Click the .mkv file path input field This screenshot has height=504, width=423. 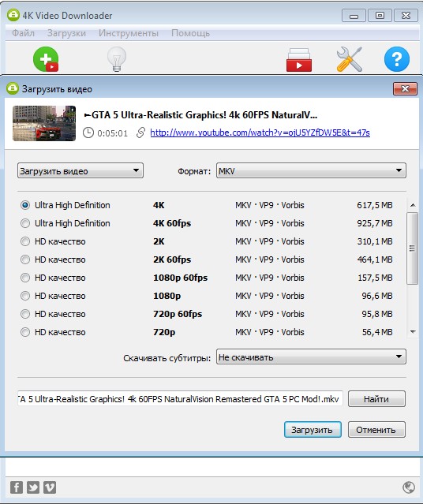point(180,399)
